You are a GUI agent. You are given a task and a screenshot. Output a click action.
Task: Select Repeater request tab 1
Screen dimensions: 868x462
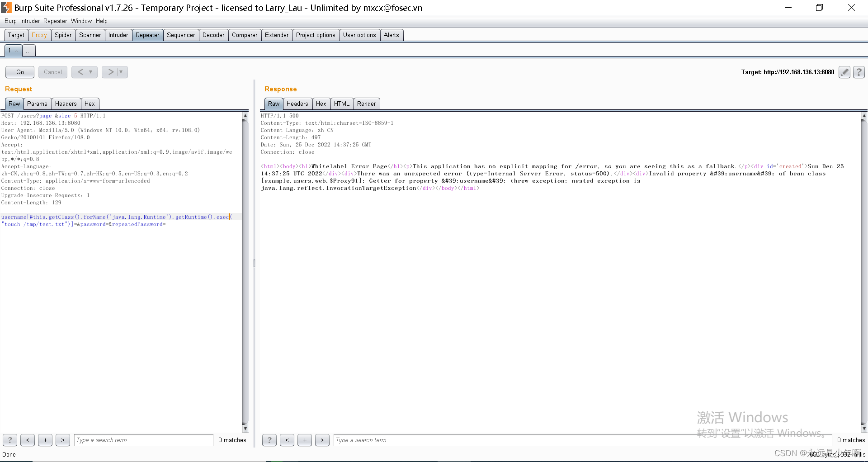9,51
